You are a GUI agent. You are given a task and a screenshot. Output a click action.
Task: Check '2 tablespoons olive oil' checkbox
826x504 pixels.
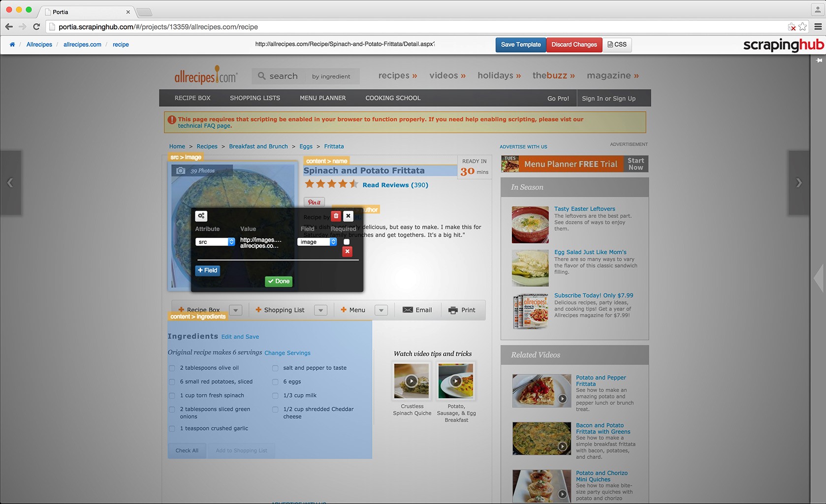[x=172, y=368]
